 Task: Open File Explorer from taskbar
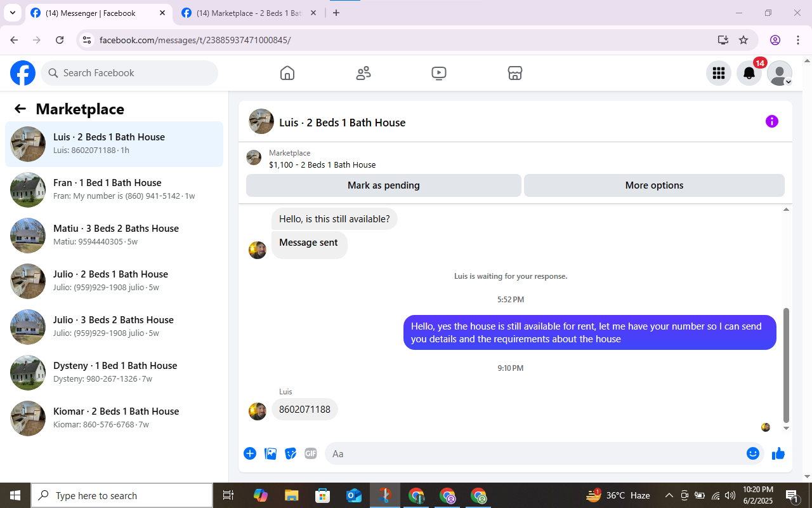291,495
